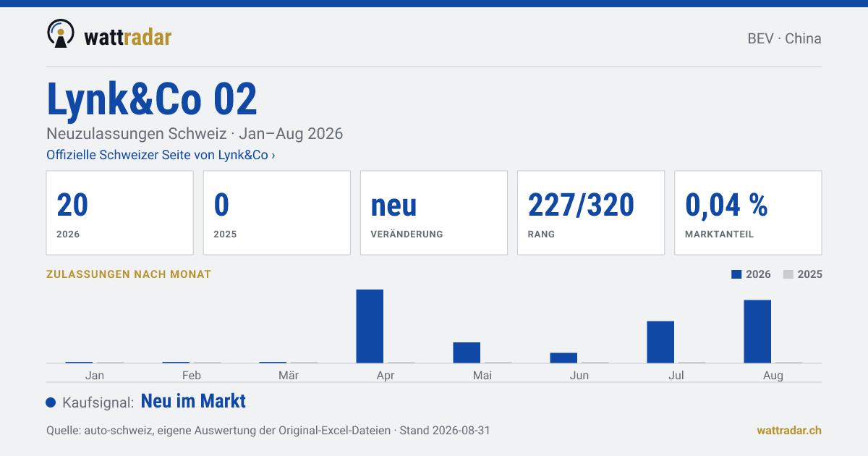Click the wattradar brand name

point(128,36)
